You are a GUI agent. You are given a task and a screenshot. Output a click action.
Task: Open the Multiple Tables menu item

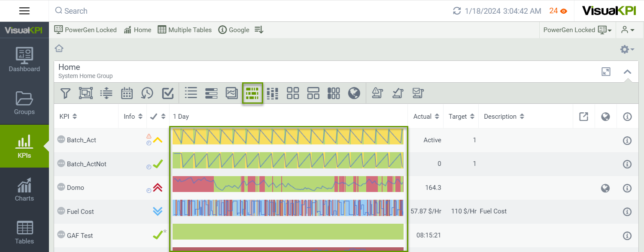(x=185, y=30)
